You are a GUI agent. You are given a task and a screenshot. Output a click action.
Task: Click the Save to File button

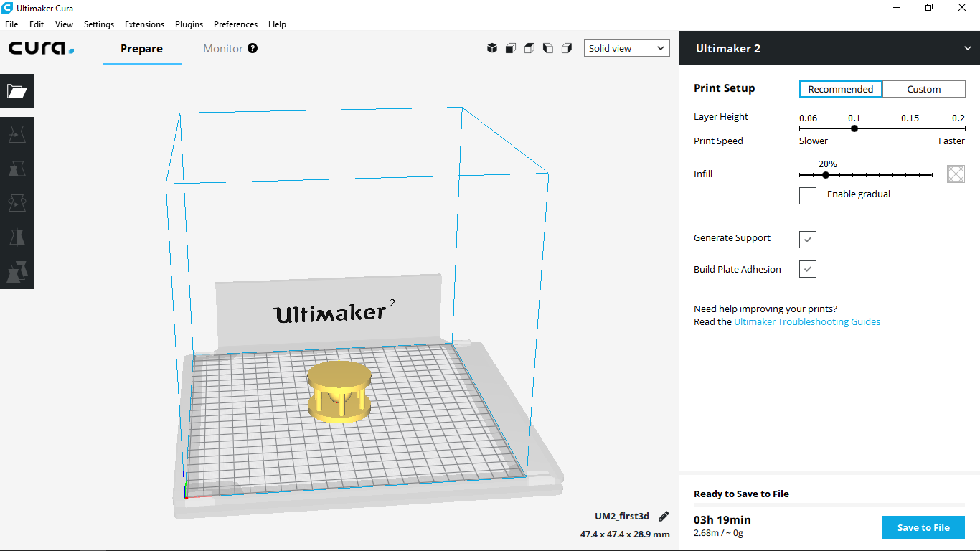click(x=923, y=527)
